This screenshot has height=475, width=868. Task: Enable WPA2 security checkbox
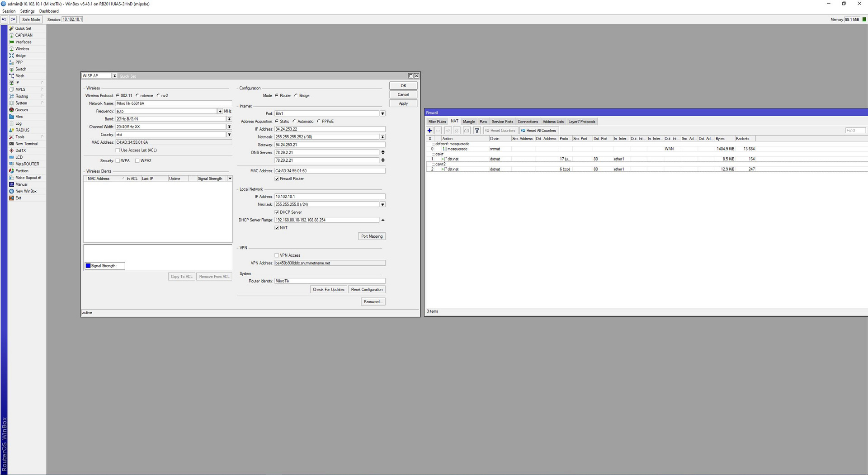(x=137, y=161)
